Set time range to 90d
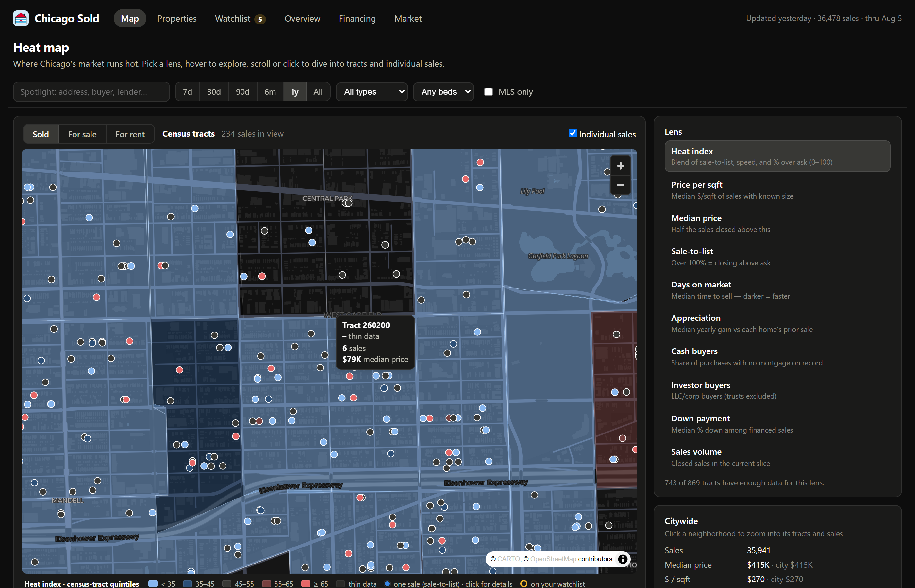Screen dimensions: 915x588 [242, 92]
